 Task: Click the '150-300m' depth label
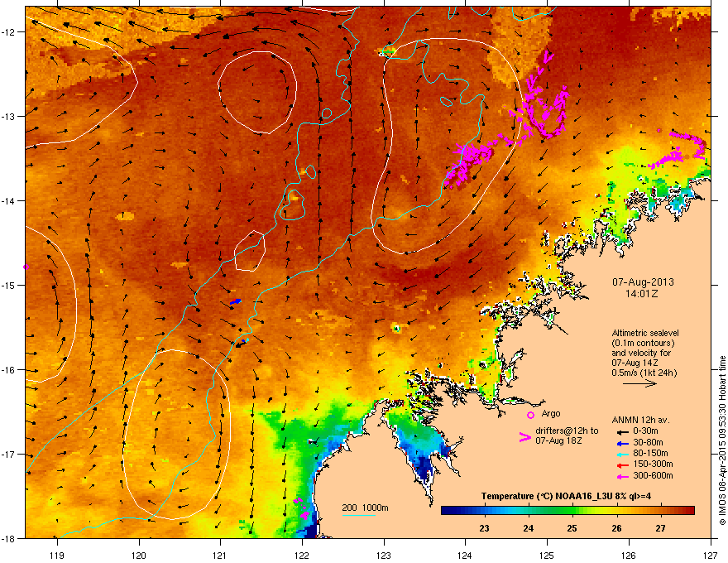click(x=654, y=464)
